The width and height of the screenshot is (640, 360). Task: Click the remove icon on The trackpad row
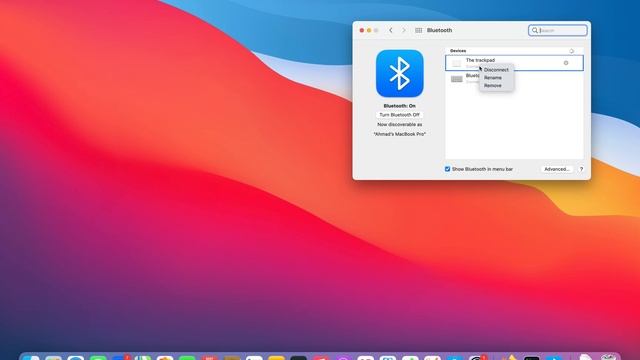tap(566, 63)
